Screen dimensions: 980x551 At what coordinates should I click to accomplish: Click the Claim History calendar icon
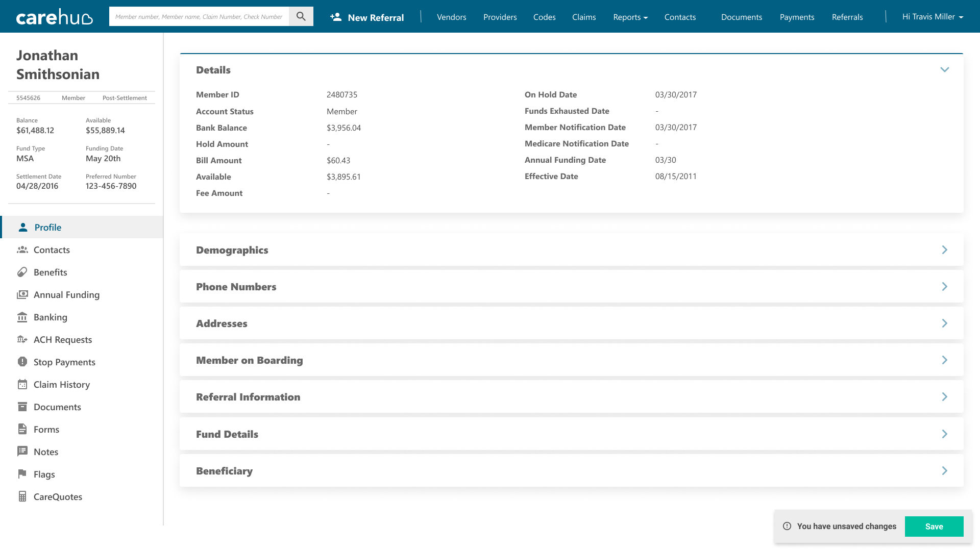22,384
